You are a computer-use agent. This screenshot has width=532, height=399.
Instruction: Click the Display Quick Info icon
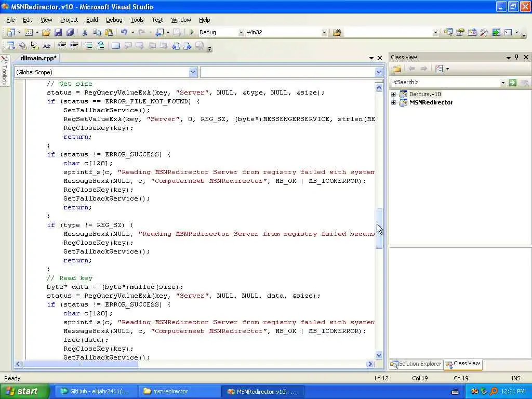[35, 46]
